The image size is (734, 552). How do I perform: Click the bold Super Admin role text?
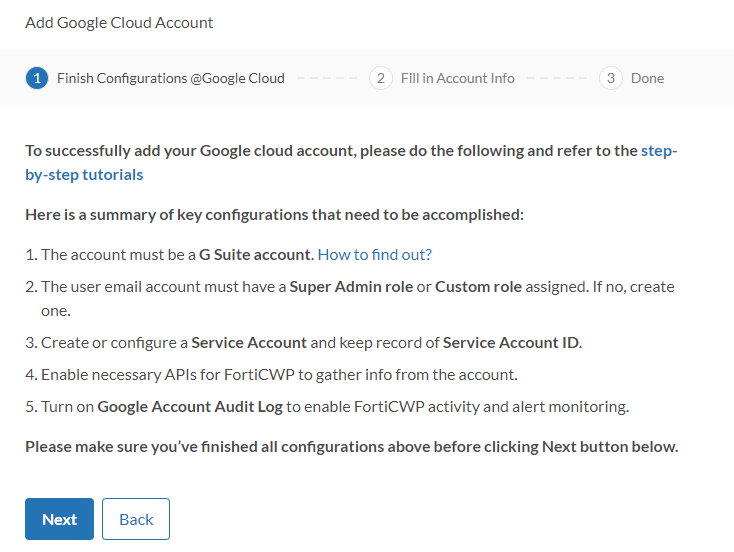coord(351,286)
